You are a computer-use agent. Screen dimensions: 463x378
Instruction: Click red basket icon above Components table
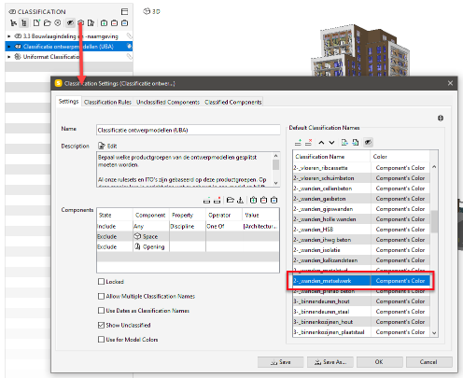(264, 200)
